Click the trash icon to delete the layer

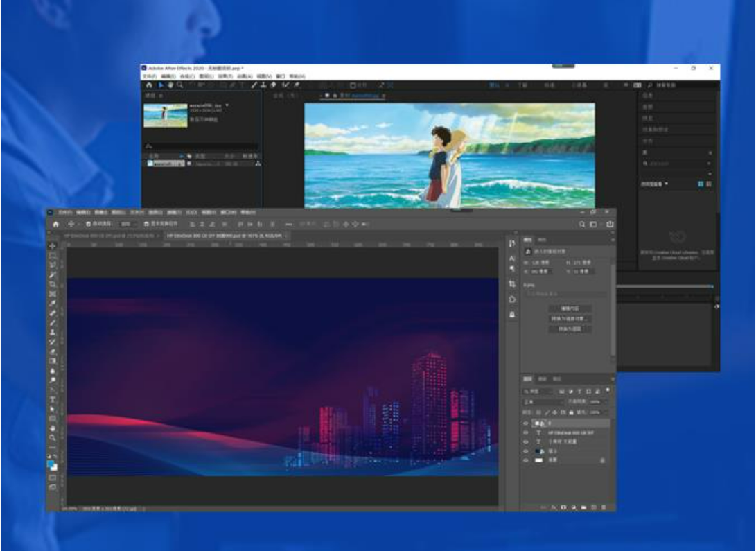tap(604, 507)
